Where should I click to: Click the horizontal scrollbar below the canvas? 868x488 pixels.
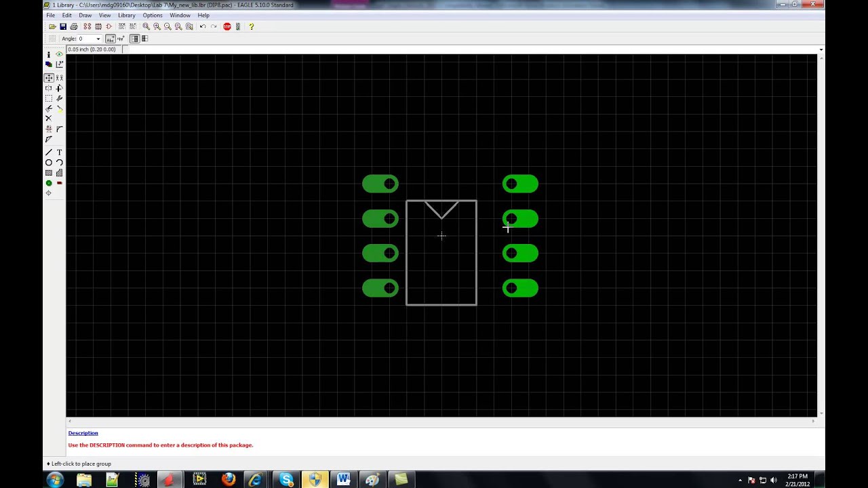coord(441,421)
